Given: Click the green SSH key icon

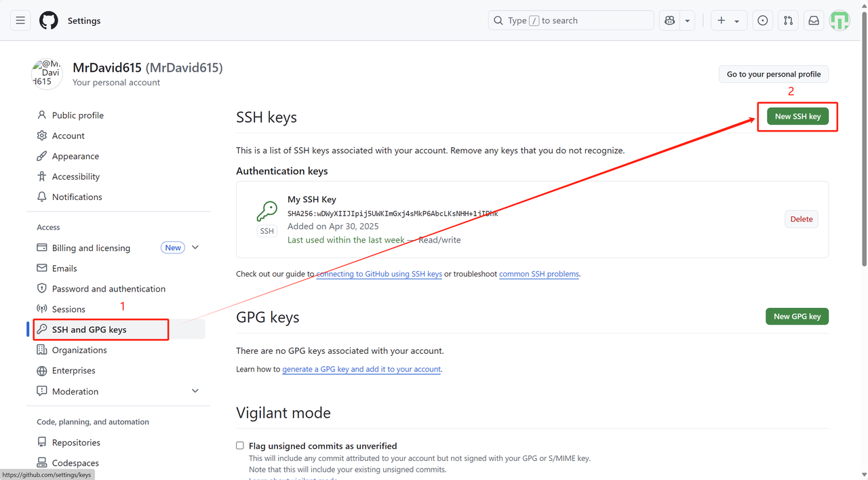Looking at the screenshot, I should point(267,211).
